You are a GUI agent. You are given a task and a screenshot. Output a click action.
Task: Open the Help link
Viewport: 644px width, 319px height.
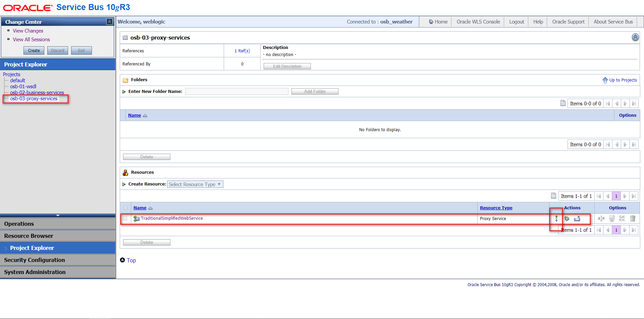pos(538,22)
